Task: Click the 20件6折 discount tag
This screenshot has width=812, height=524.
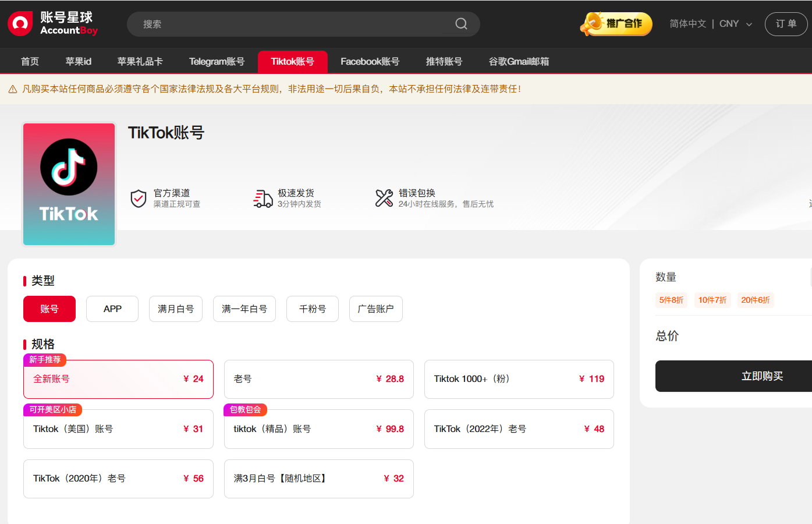Action: click(756, 300)
